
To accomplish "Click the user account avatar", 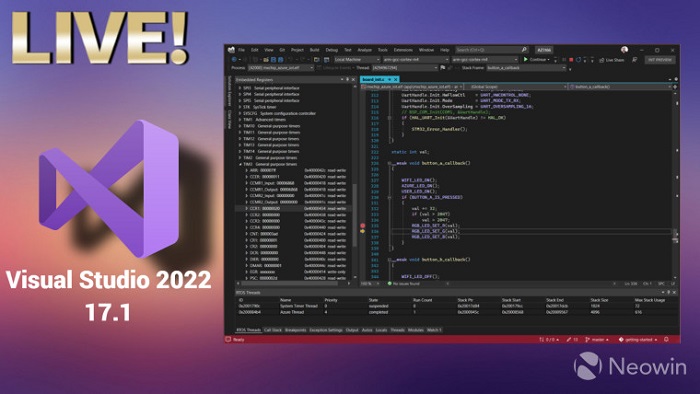I will coord(624,50).
